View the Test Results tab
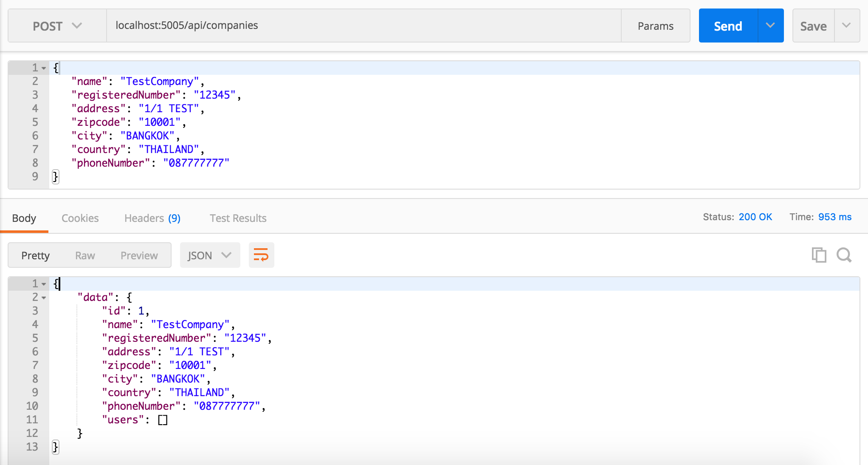This screenshot has height=465, width=868. [238, 218]
